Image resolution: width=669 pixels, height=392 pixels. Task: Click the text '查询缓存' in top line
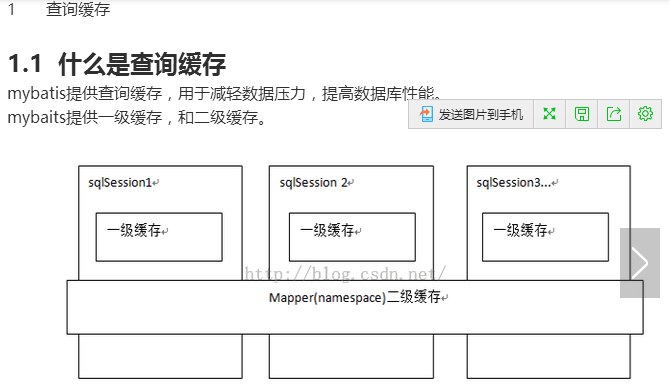click(x=78, y=9)
